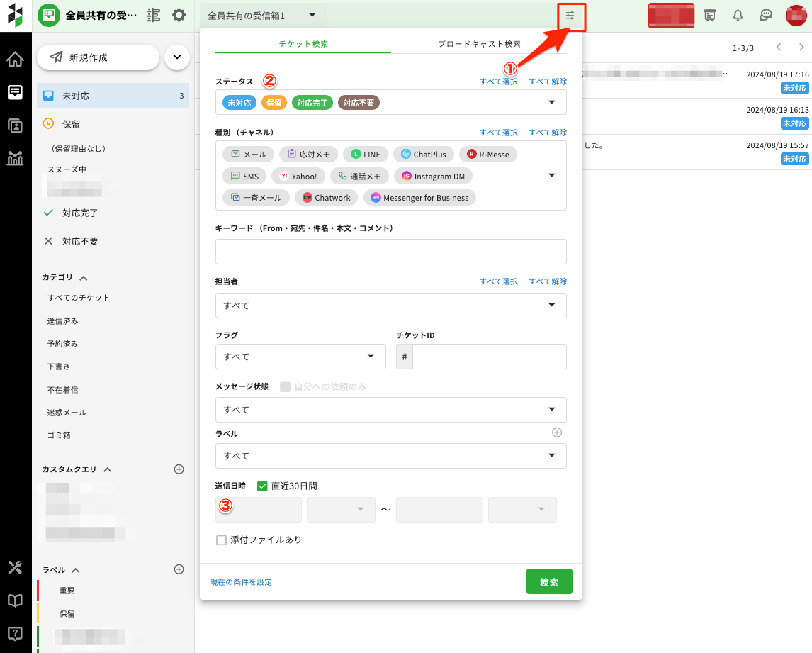This screenshot has width=812, height=653.
Task: Collapse the カテゴリ section
Action: (x=83, y=278)
